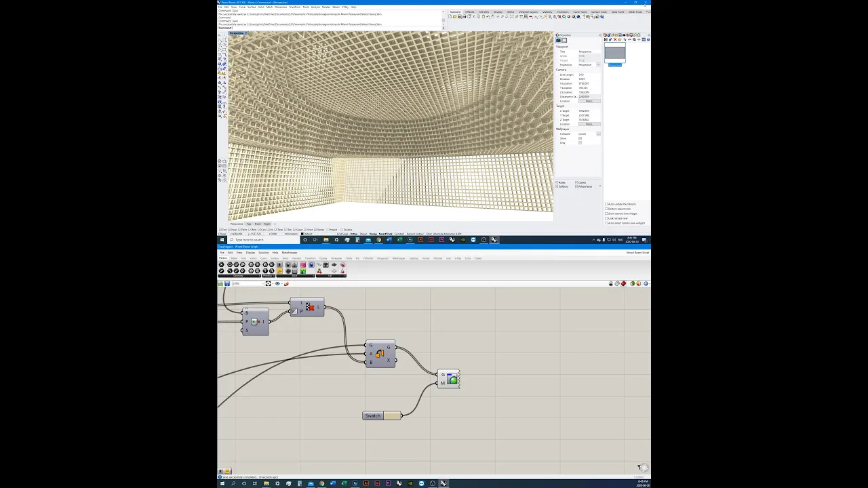Image resolution: width=868 pixels, height=488 pixels.
Task: Select the component with G, A, B inputs
Action: coord(380,354)
